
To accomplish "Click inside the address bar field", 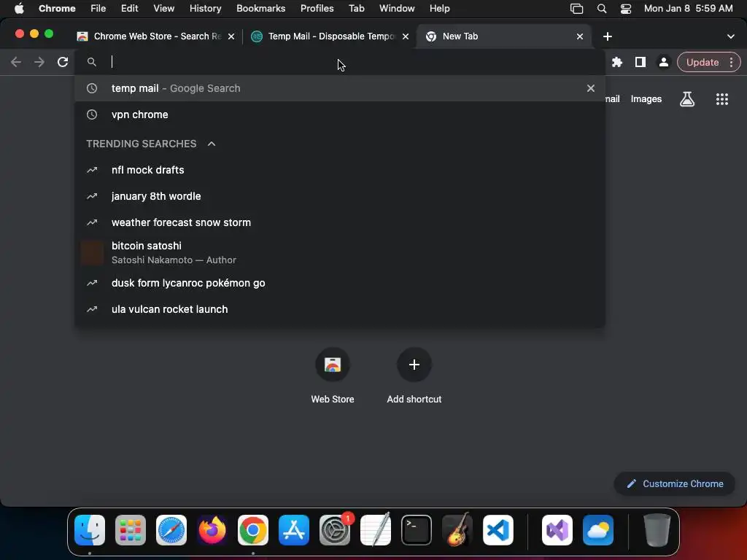I will coord(340,62).
